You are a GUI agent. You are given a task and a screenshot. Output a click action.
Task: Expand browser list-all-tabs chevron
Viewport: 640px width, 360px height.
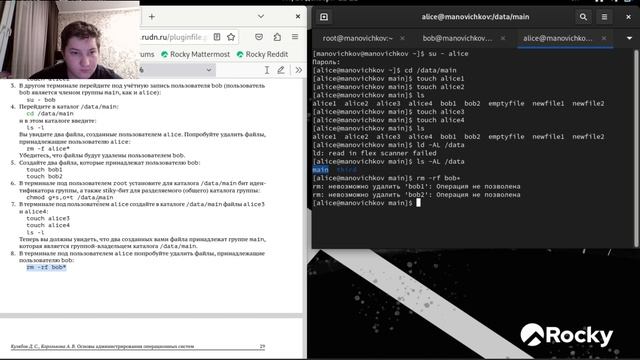tap(261, 16)
